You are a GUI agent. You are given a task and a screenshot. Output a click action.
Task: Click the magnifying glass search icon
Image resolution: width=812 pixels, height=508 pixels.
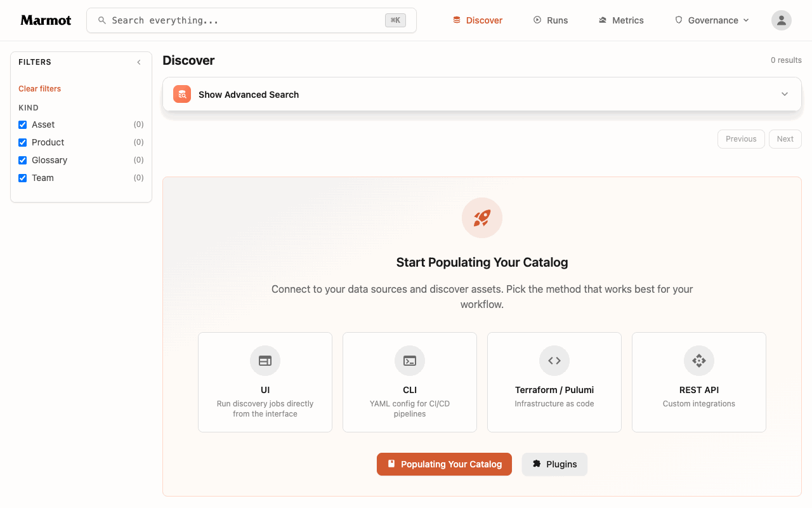[x=101, y=20]
